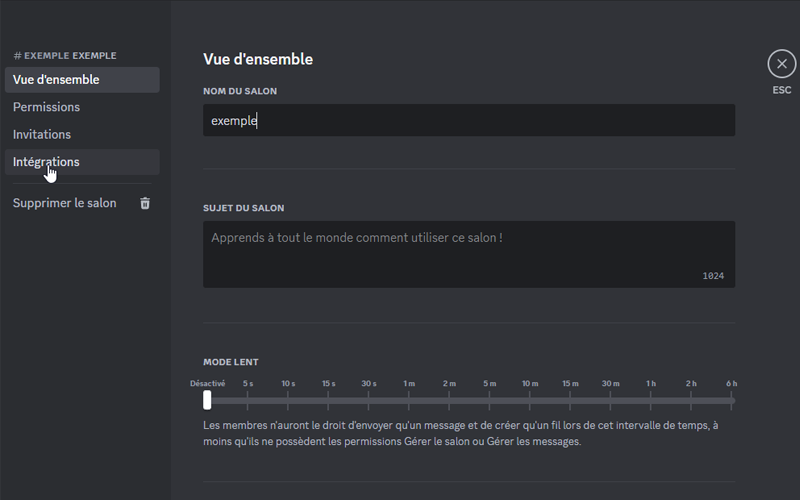Grab the Mode lent slider handle
This screenshot has height=500, width=800.
pyautogui.click(x=207, y=400)
